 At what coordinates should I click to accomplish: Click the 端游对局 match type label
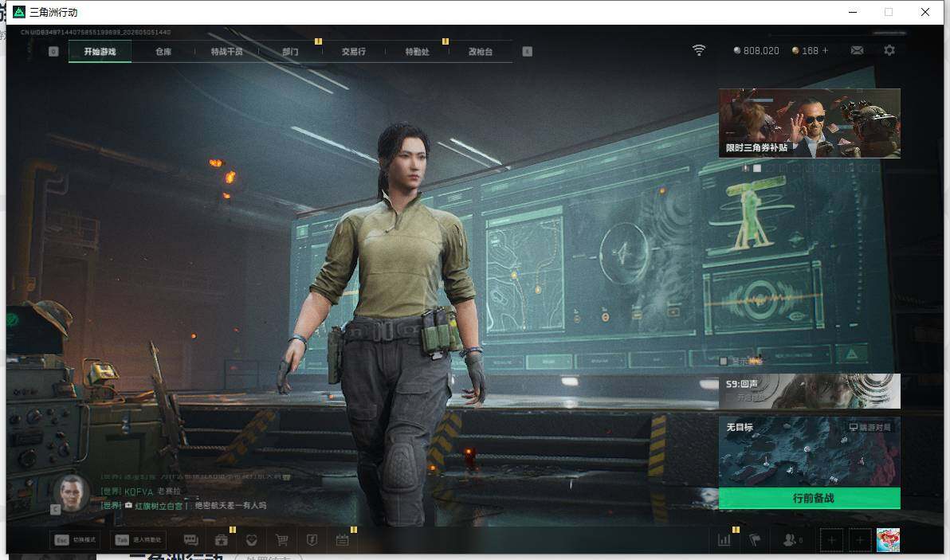[x=870, y=428]
